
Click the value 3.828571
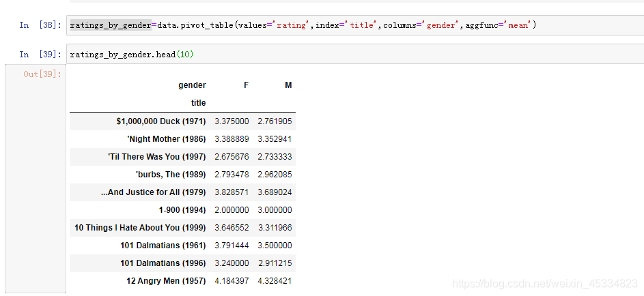click(x=232, y=192)
